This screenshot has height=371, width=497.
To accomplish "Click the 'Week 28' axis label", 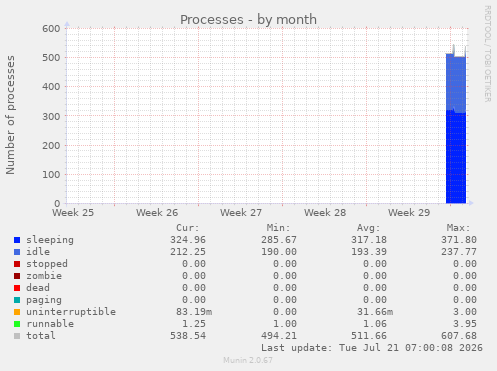I will point(325,213).
